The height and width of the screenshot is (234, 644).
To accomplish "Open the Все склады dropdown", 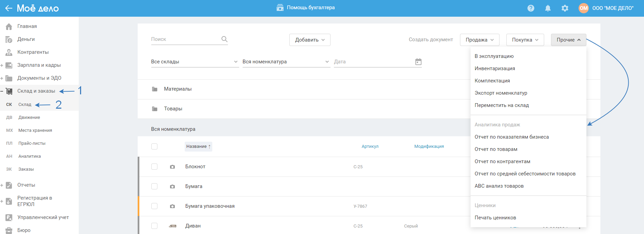I will 194,62.
